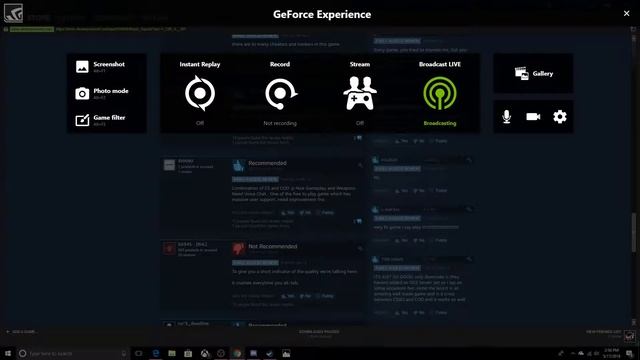The height and width of the screenshot is (360, 640).
Task: Open the Photos app on the taskbar
Action: tap(286, 353)
